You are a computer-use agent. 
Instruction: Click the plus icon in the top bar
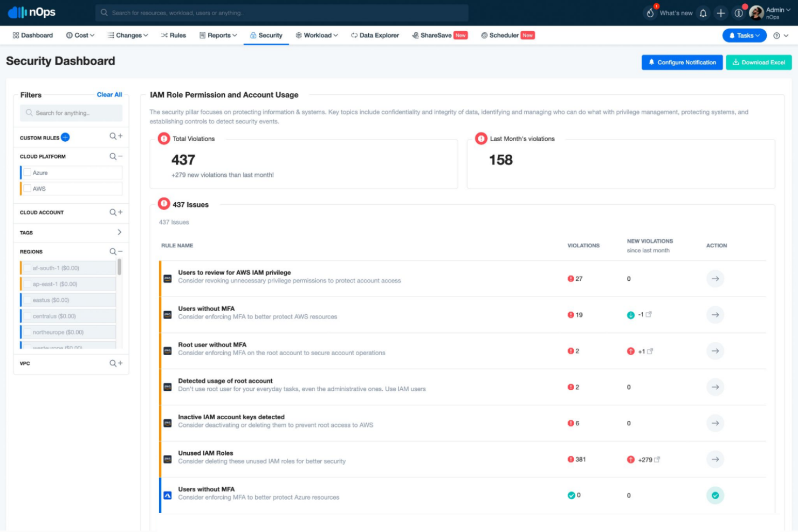pos(721,12)
